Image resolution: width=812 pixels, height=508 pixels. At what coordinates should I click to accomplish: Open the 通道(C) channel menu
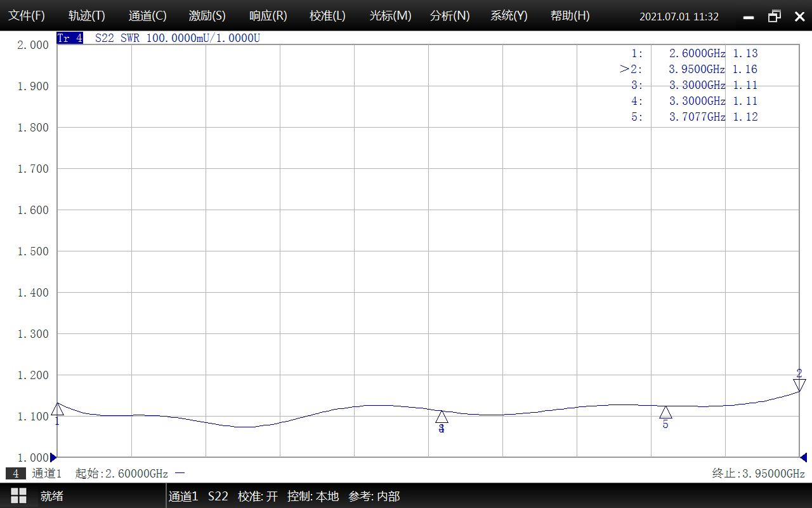[x=147, y=16]
